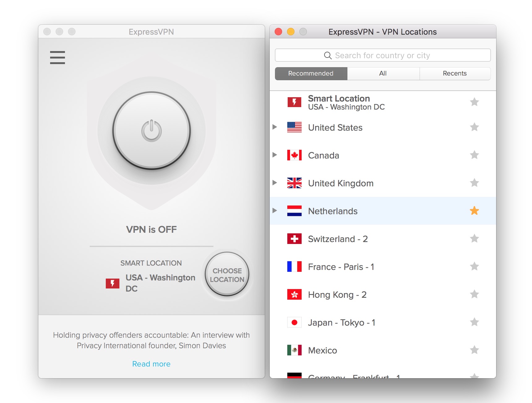Click the Hong Kong flag icon
Image resolution: width=532 pixels, height=403 pixels.
(294, 294)
